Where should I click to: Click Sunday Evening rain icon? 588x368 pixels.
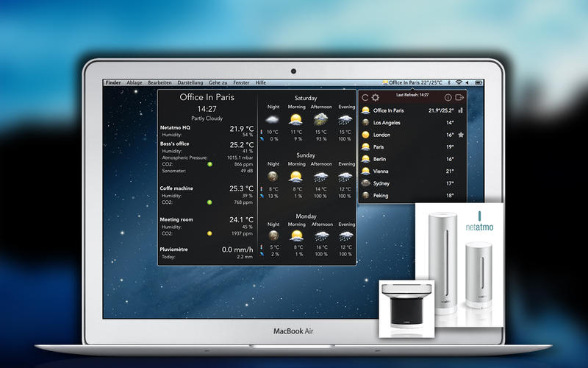click(345, 177)
